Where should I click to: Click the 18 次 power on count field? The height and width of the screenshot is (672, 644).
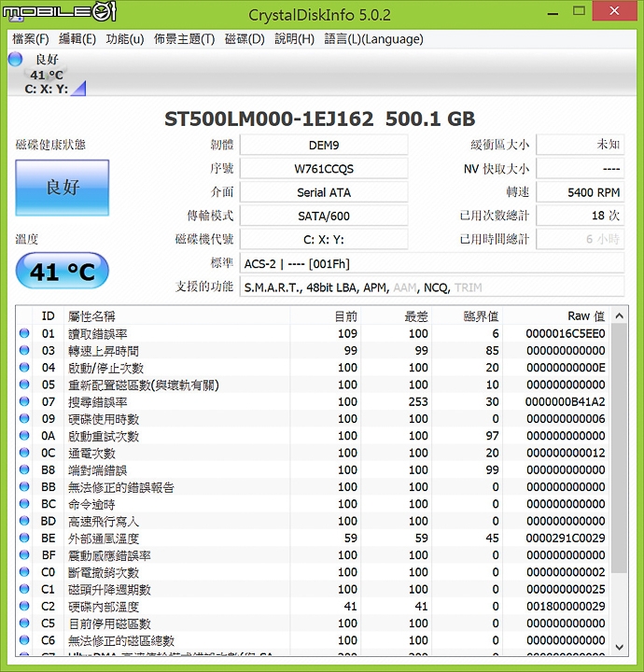click(x=581, y=216)
